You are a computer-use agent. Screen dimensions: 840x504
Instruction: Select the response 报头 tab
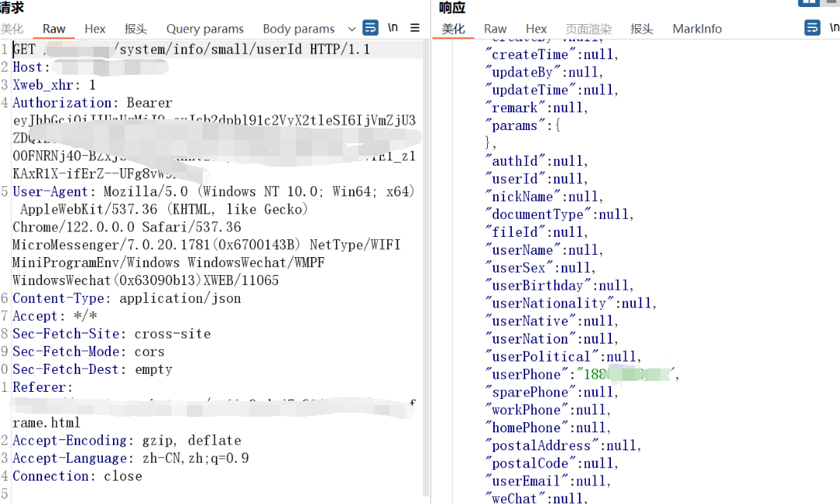(x=641, y=29)
